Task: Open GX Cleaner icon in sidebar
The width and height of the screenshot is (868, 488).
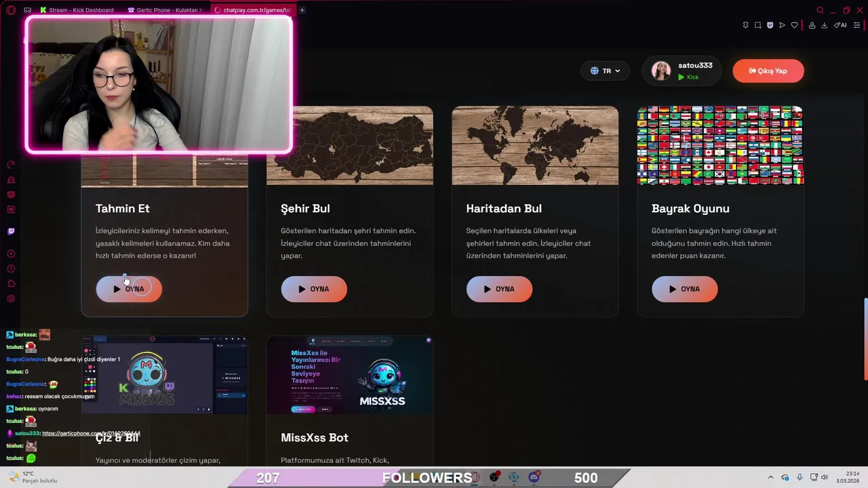Action: (x=11, y=180)
